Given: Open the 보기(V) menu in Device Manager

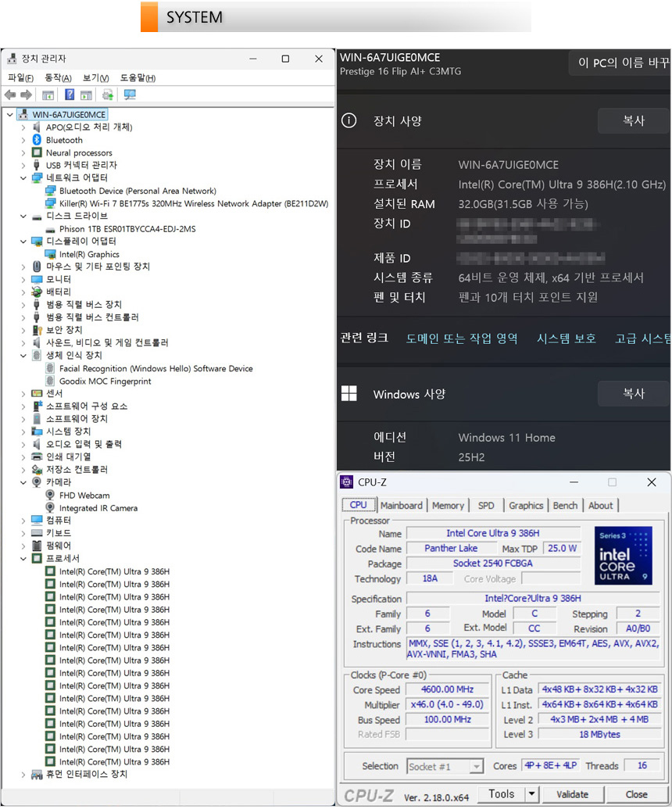Looking at the screenshot, I should click(96, 78).
